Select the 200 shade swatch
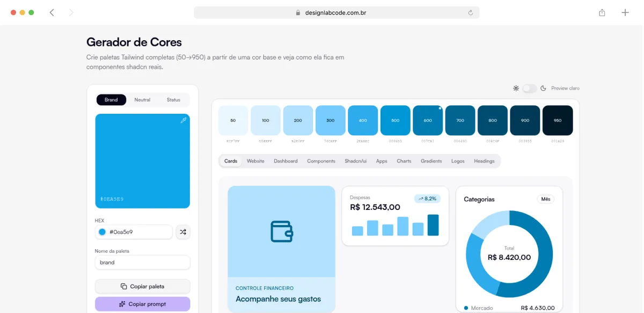 click(298, 120)
